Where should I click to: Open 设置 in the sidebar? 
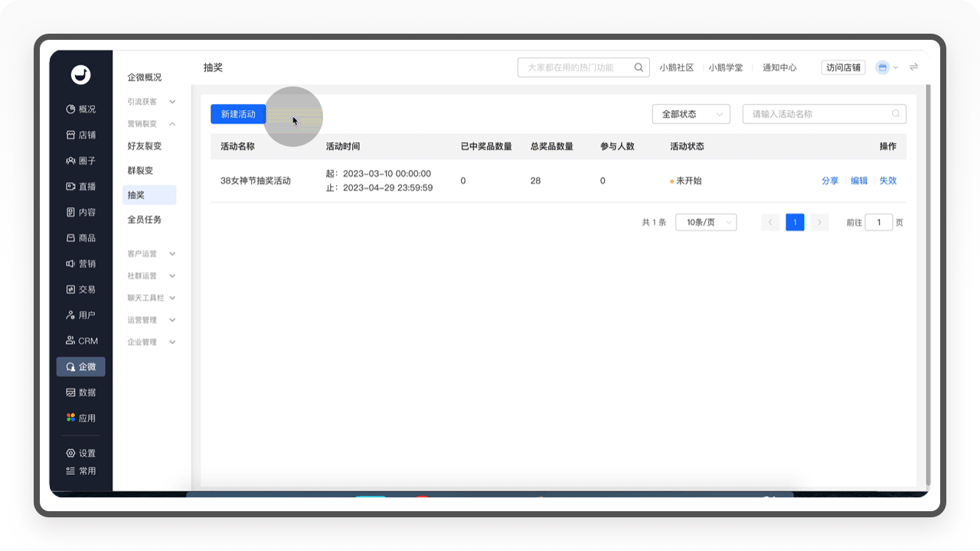[80, 453]
